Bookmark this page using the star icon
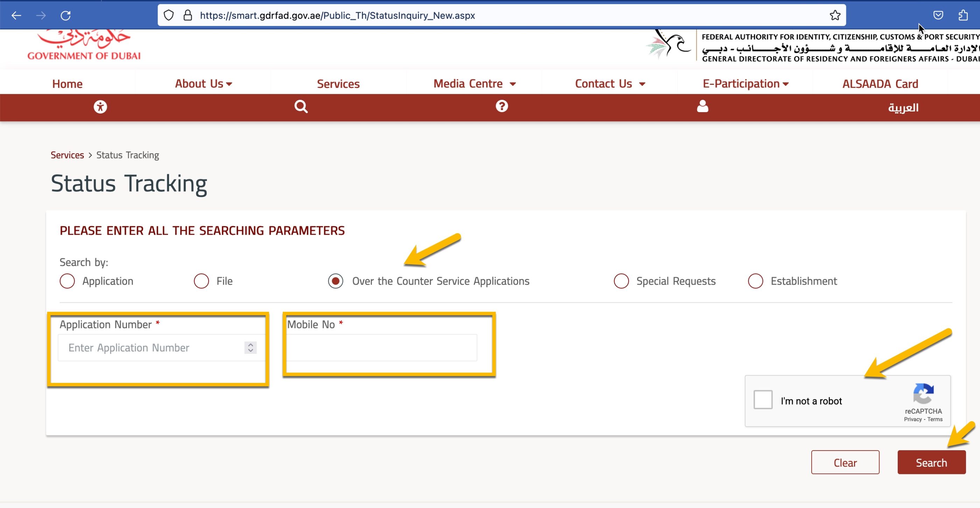This screenshot has height=508, width=980. coord(834,15)
